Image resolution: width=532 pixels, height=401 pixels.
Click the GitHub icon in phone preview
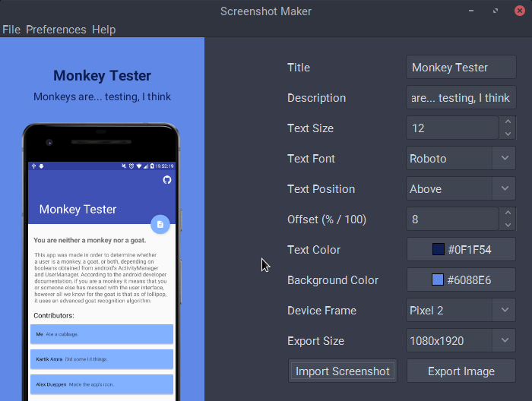(167, 180)
